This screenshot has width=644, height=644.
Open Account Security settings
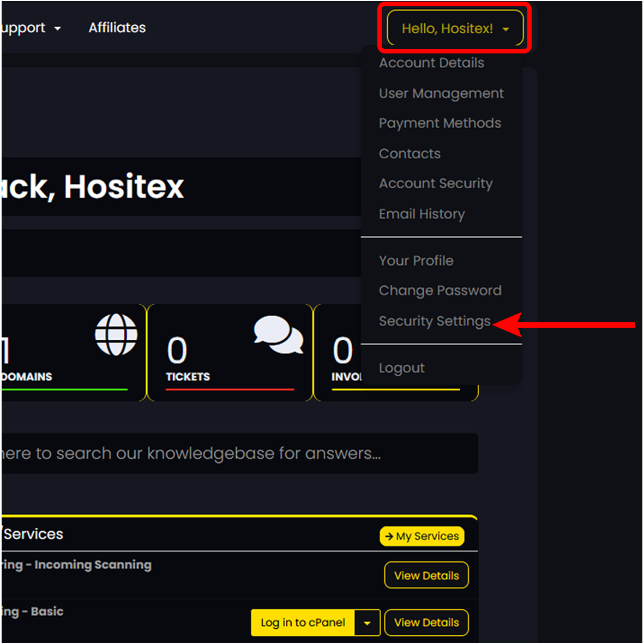pyautogui.click(x=435, y=183)
